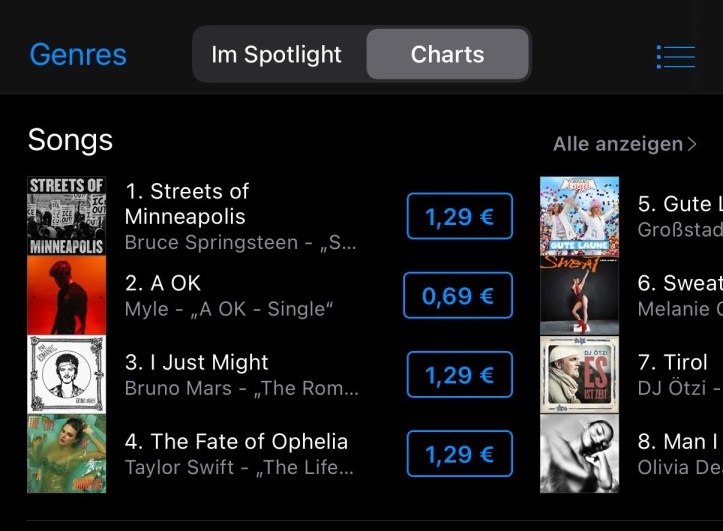The image size is (723, 531).
Task: Open the Gute Laune album cover
Action: pyautogui.click(x=580, y=216)
